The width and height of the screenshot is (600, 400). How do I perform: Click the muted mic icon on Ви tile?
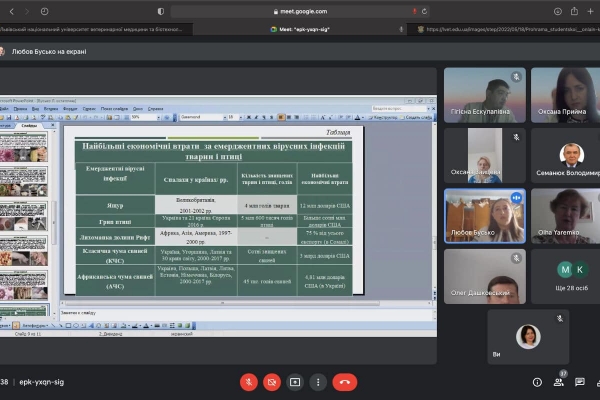[560, 318]
